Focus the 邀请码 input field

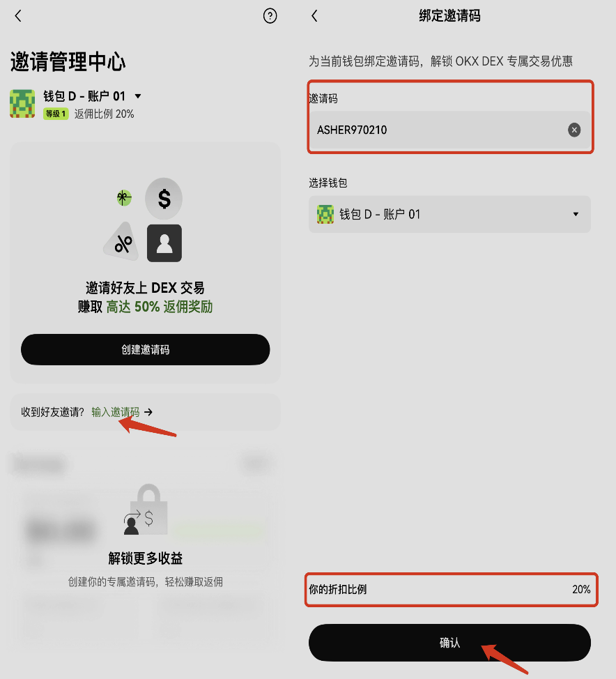click(x=449, y=130)
